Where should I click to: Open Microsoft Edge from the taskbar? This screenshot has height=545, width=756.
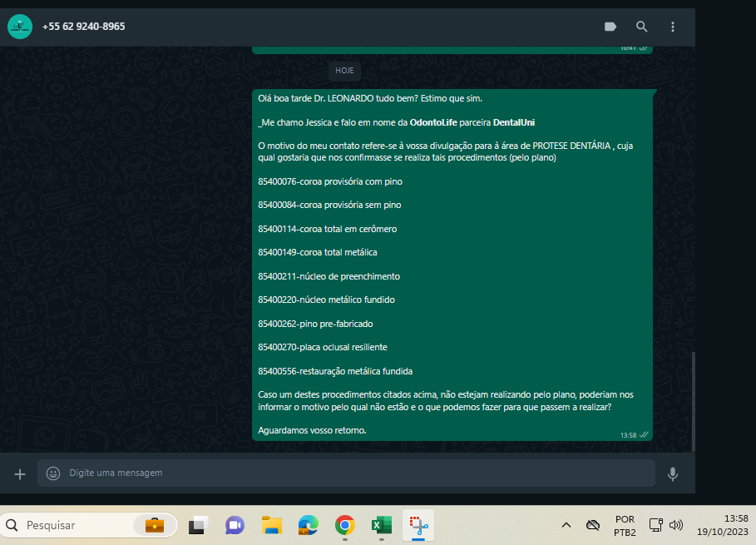click(309, 525)
